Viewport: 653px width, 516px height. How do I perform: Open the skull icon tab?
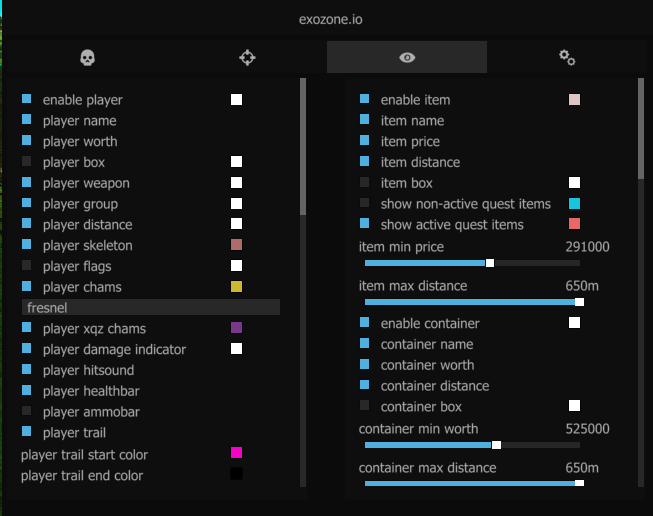[x=87, y=58]
